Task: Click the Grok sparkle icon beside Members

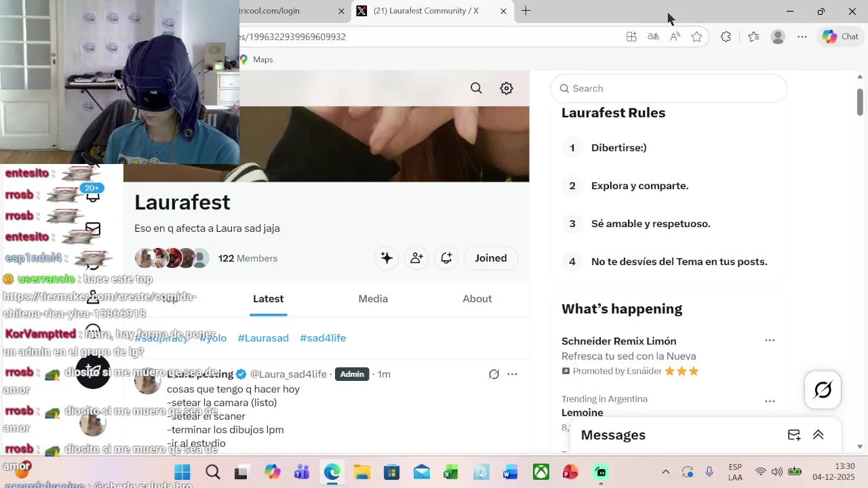Action: coord(387,258)
